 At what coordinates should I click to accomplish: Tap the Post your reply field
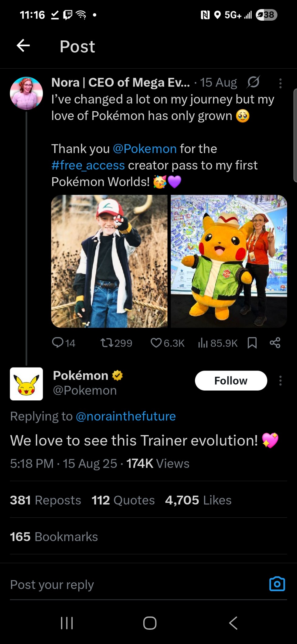tap(121, 584)
